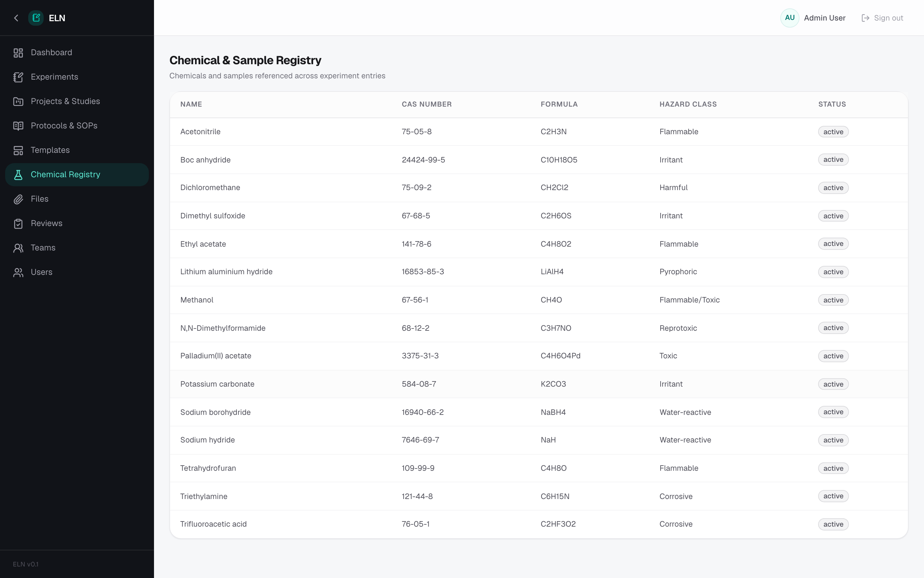Click Sodium borohydride name
The image size is (924, 578).
pos(215,412)
